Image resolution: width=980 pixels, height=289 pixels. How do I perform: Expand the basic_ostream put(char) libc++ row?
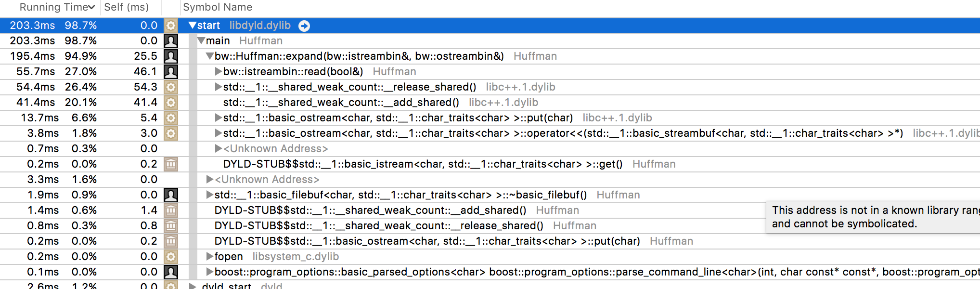click(218, 118)
